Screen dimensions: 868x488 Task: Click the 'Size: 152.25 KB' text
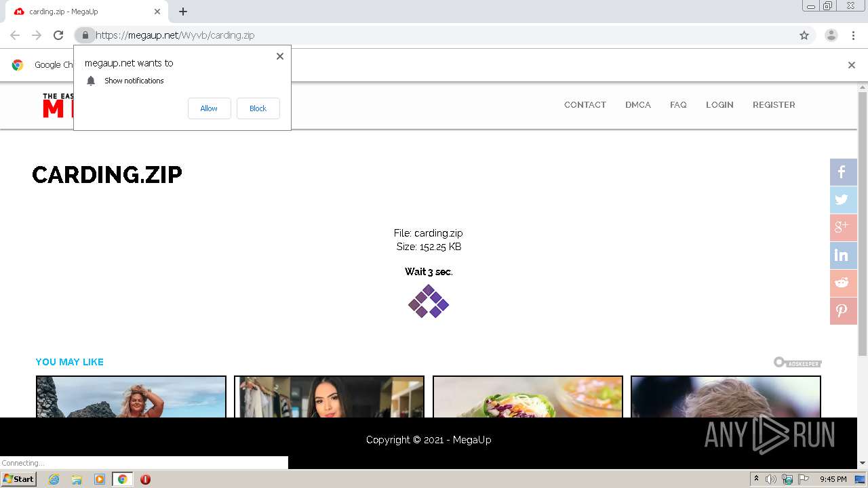click(429, 247)
